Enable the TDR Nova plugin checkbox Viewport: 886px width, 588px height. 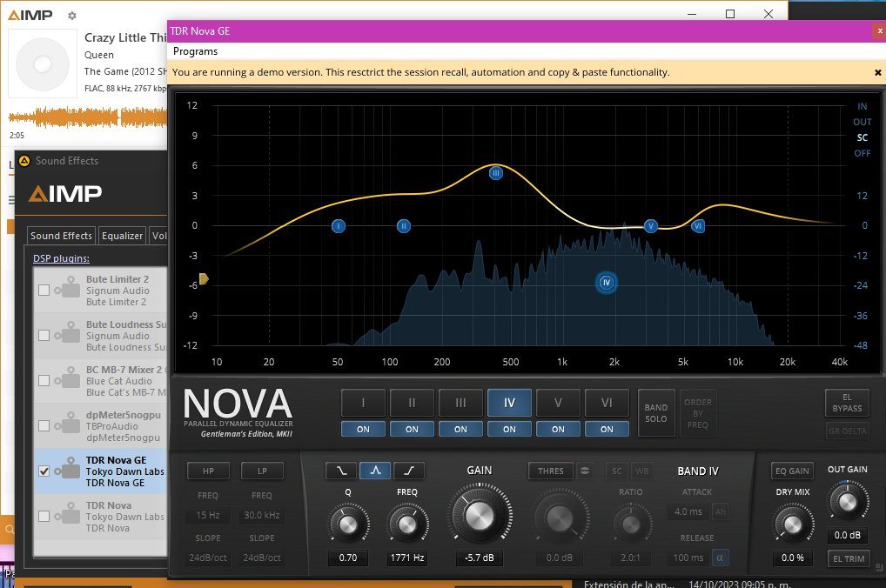44,516
